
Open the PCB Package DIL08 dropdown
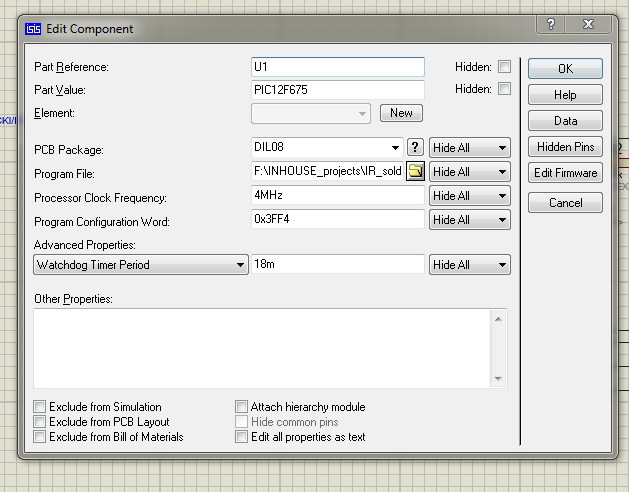click(397, 148)
